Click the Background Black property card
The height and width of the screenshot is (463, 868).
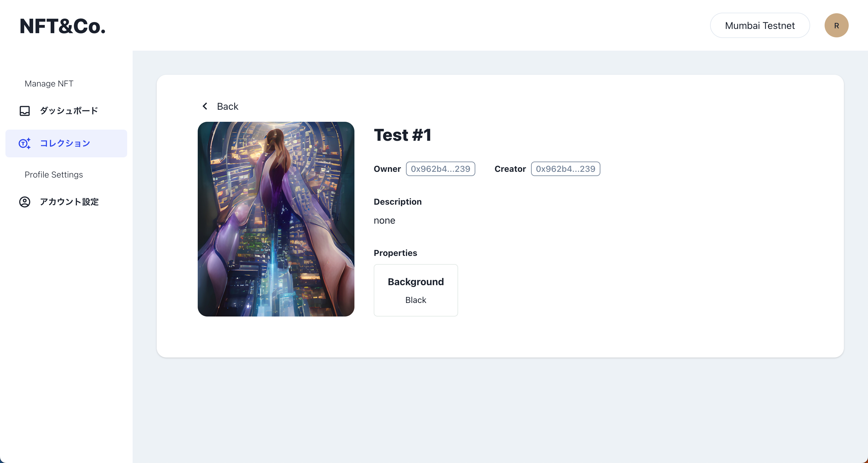[x=416, y=290]
